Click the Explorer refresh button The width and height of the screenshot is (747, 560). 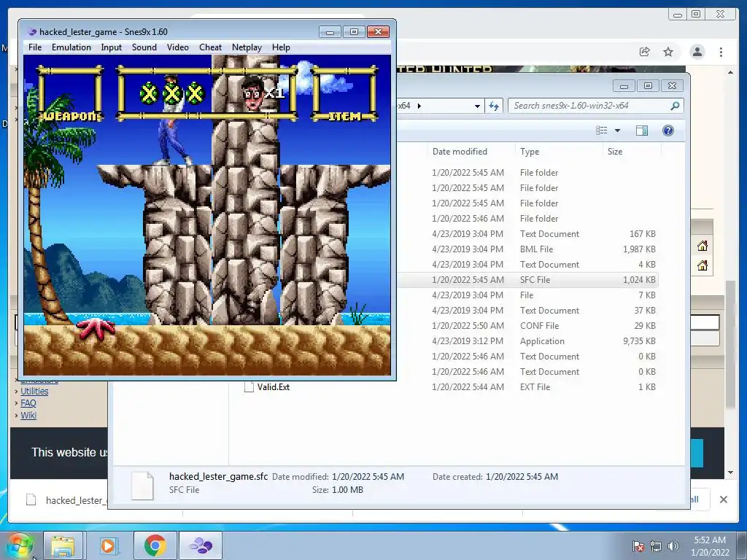pos(494,106)
